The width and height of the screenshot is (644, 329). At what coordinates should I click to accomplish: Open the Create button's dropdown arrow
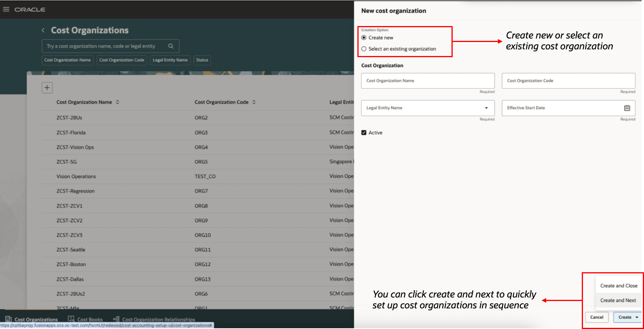point(637,317)
